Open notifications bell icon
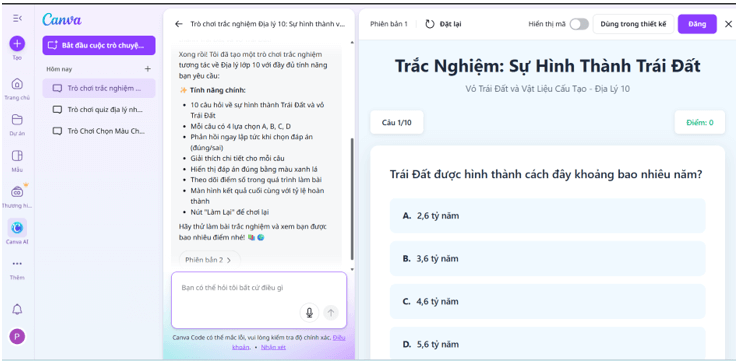Image resolution: width=741 pixels, height=361 pixels. click(x=17, y=309)
